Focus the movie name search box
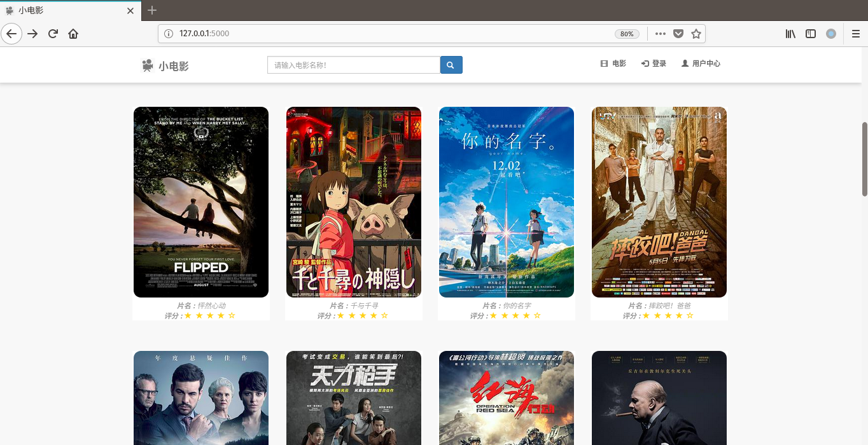868x445 pixels. 354,65
